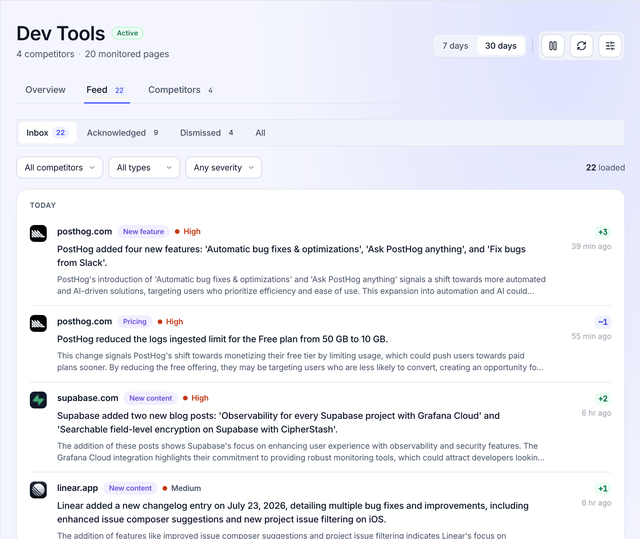Click the TODAY section heading
Screen dimensions: 640x539
pos(43,205)
